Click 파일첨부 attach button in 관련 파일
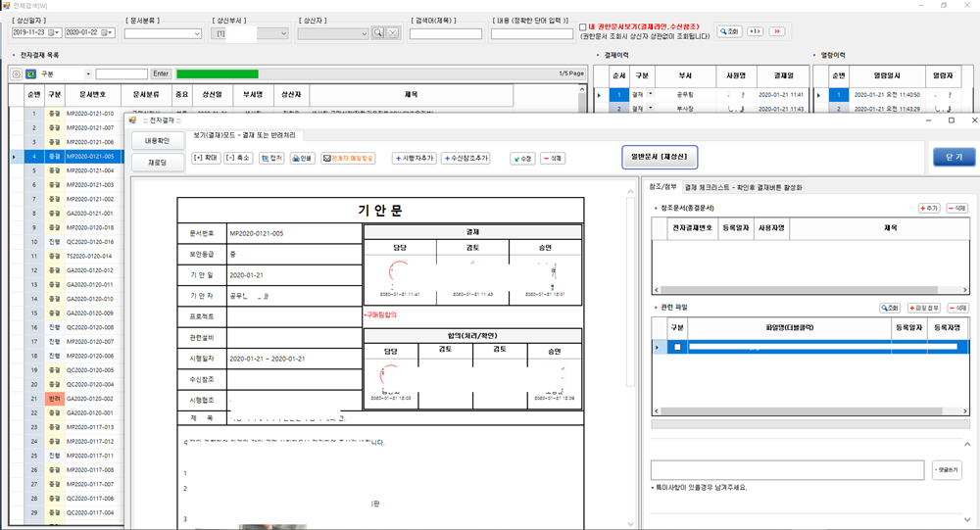Image resolution: width=980 pixels, height=530 pixels. (924, 309)
